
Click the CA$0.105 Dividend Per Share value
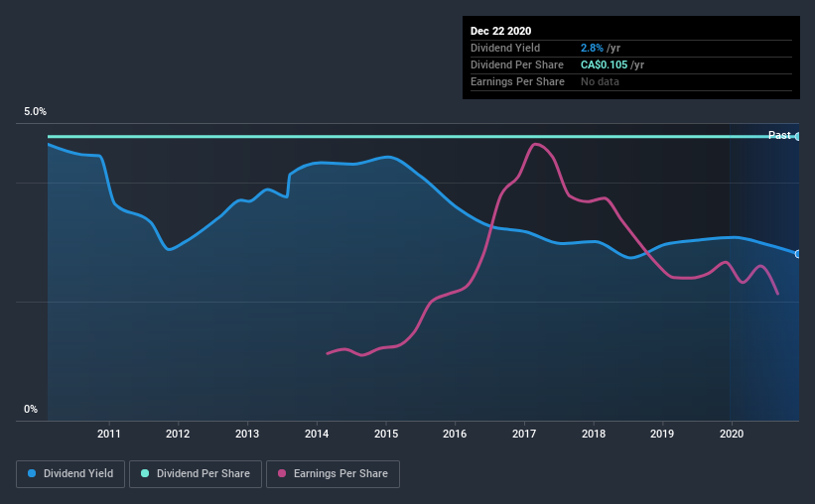(604, 64)
